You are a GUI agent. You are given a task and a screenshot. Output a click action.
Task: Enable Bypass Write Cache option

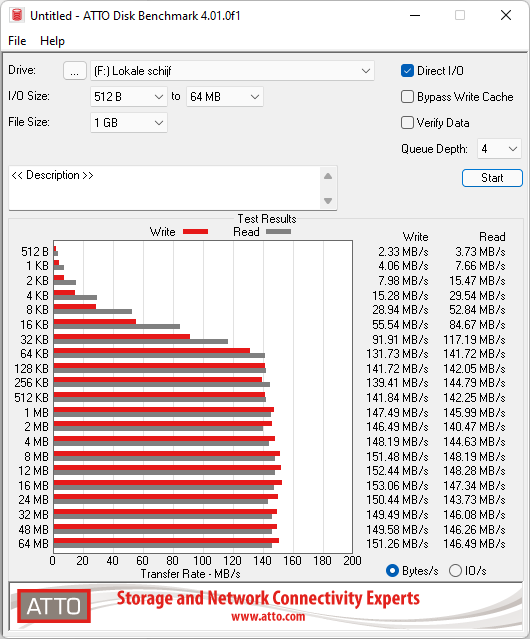(407, 97)
